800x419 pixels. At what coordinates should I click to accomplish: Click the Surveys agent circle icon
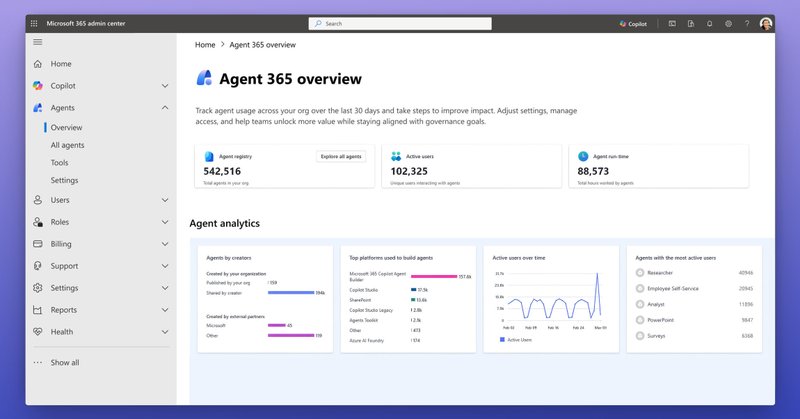coord(640,336)
